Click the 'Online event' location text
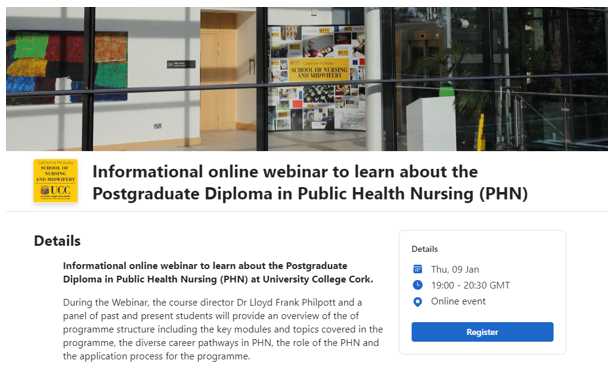Viewport: 615px width, 381px height. point(458,301)
